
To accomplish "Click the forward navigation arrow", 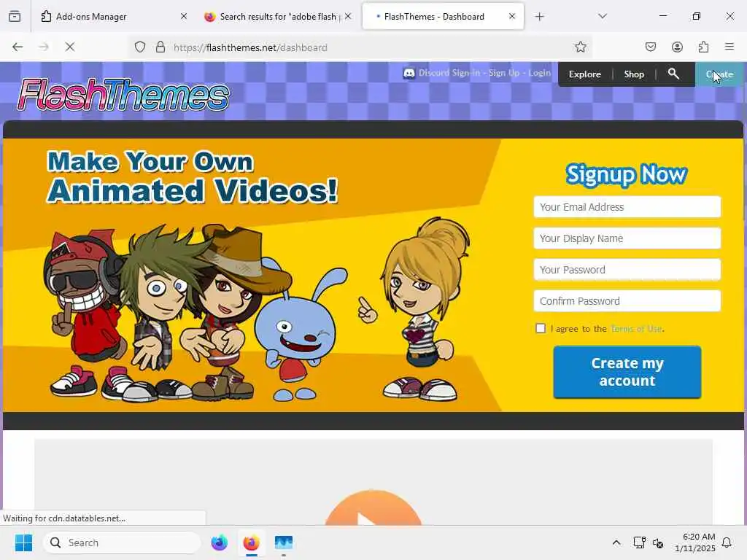I will 43,47.
